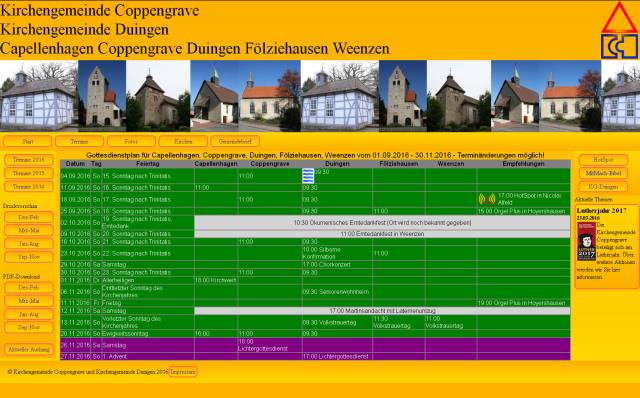The height and width of the screenshot is (398, 640).
Task: Open the Mitmach-Bibel link button
Action: click(x=603, y=173)
